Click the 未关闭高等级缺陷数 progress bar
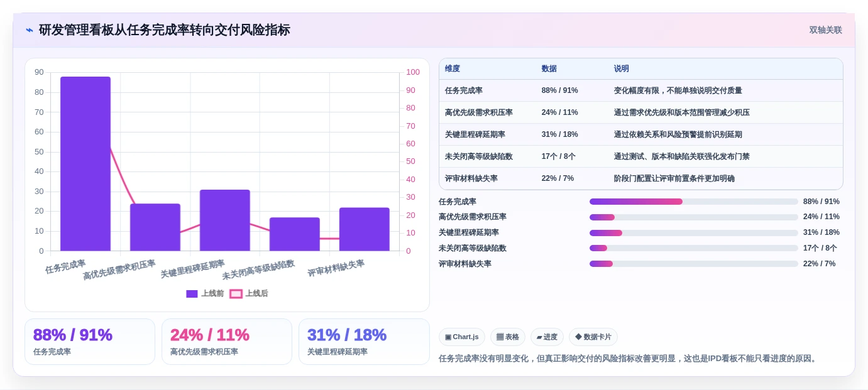868x390 pixels. point(694,248)
